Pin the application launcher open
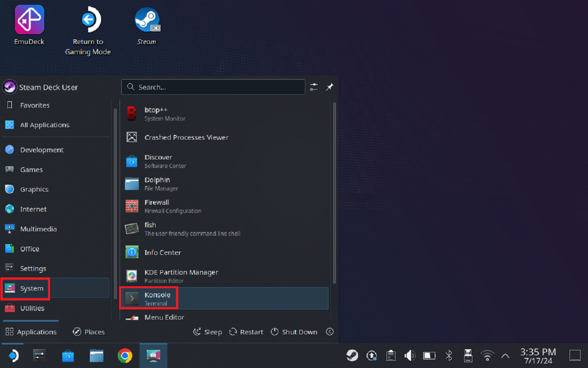The image size is (588, 368). [330, 87]
